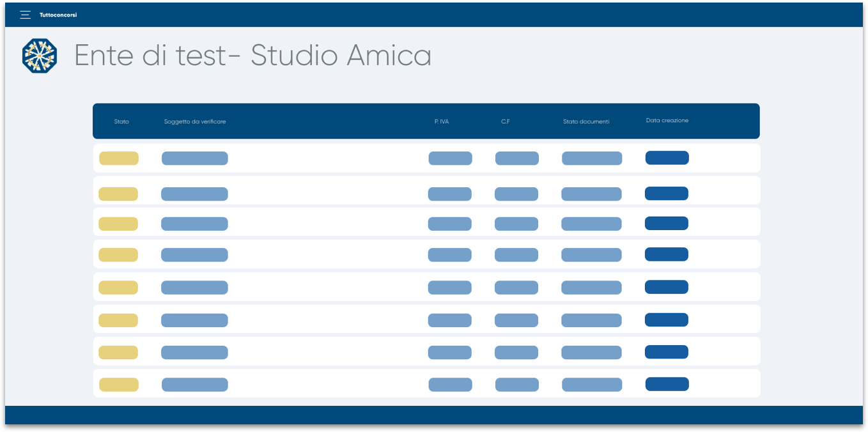Open the hamburger menu

click(x=26, y=15)
